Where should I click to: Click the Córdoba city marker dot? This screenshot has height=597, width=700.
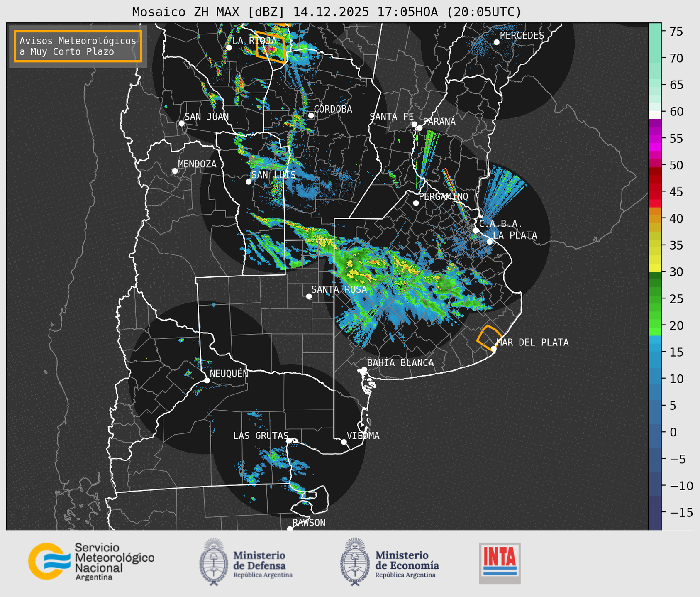[311, 115]
